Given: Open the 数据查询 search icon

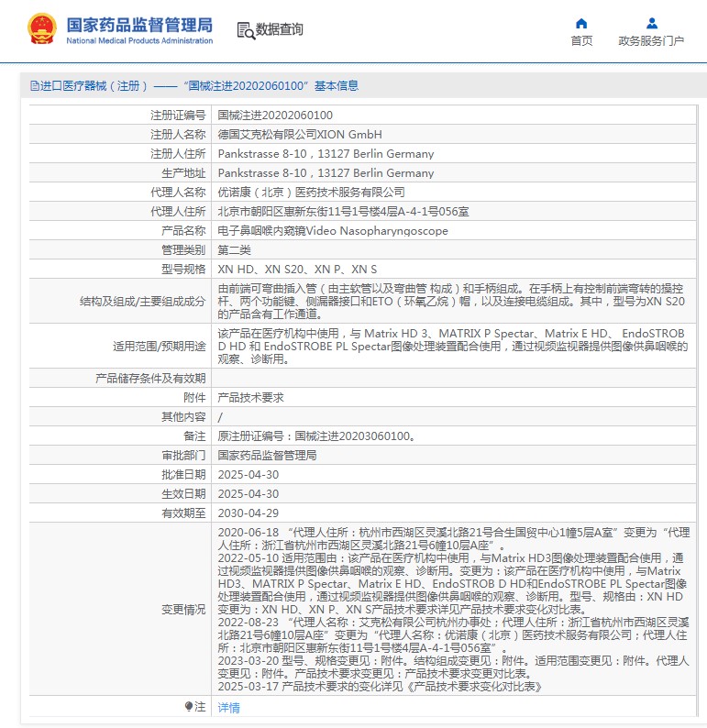Looking at the screenshot, I should [246, 30].
